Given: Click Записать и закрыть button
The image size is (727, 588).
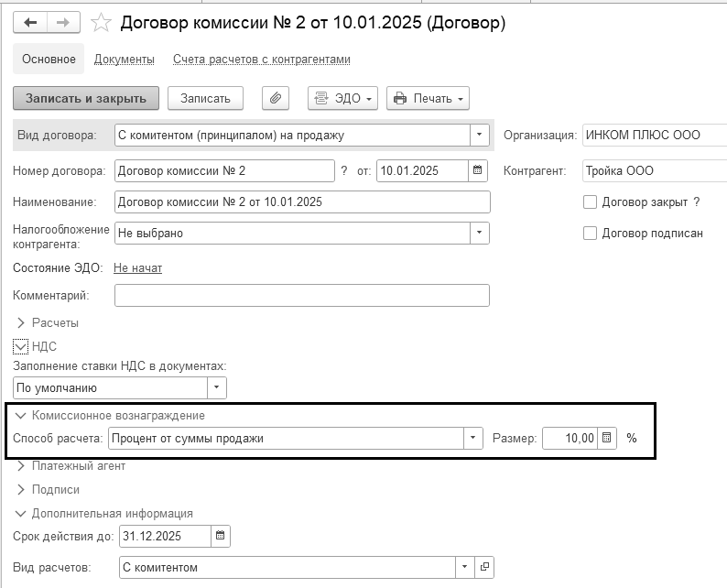Looking at the screenshot, I should point(86,98).
